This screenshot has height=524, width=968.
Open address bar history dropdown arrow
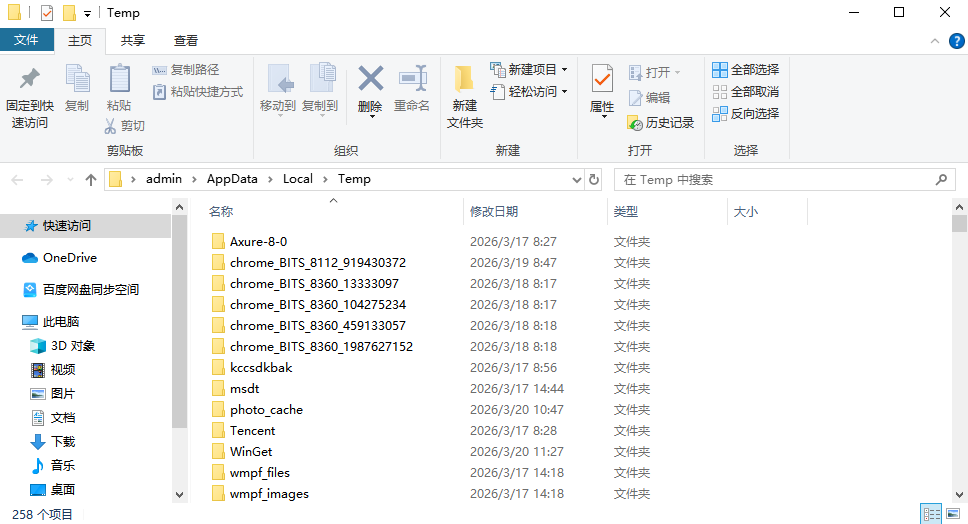576,180
